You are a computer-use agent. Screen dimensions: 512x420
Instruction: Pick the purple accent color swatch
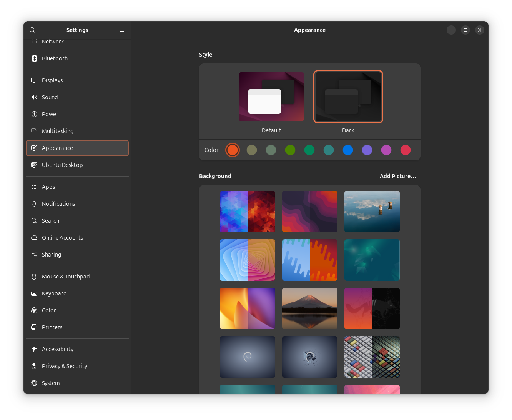[367, 150]
